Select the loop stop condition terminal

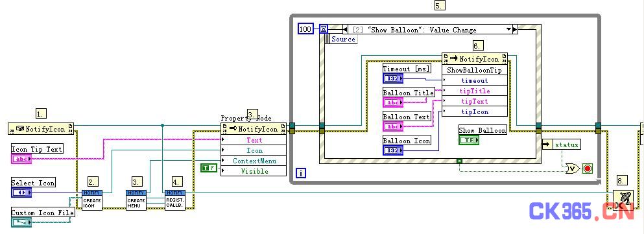click(588, 169)
